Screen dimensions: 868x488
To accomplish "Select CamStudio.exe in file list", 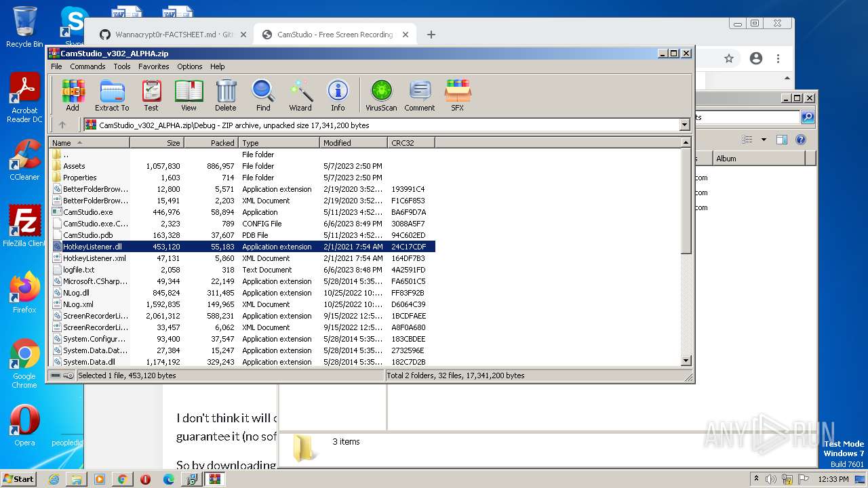I will (x=242, y=212).
